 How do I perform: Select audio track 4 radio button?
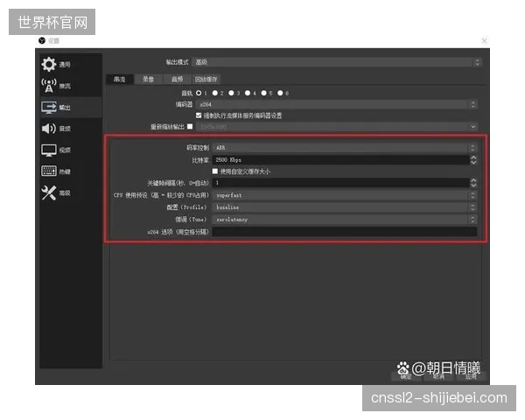pos(248,93)
